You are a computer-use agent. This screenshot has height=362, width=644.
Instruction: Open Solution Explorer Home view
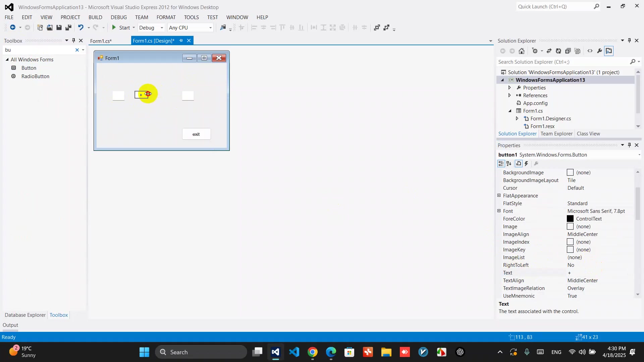tap(521, 51)
